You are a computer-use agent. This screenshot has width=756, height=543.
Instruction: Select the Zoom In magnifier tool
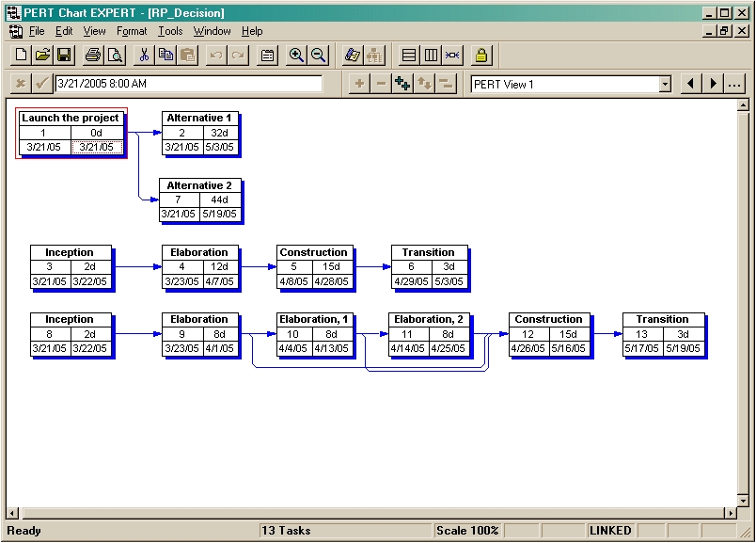coord(296,55)
